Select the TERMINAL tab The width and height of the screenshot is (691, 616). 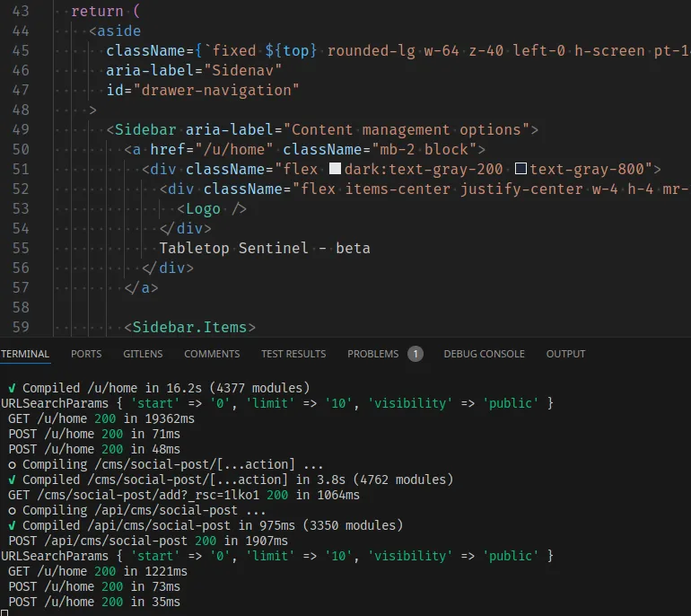pyautogui.click(x=24, y=354)
